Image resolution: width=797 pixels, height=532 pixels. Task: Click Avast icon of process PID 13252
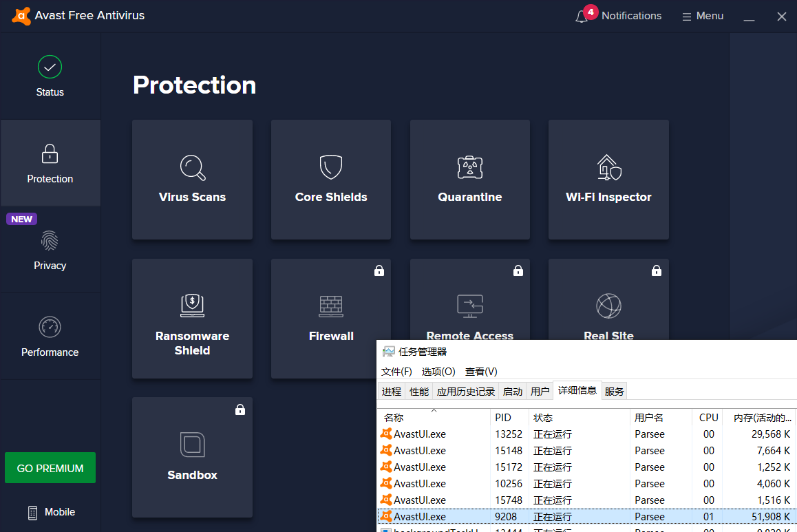tap(386, 434)
